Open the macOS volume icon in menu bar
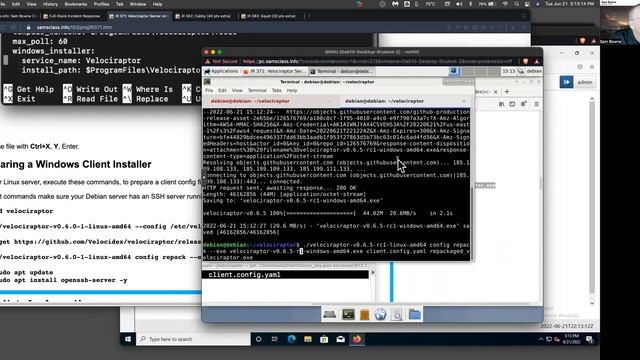 [x=459, y=4]
